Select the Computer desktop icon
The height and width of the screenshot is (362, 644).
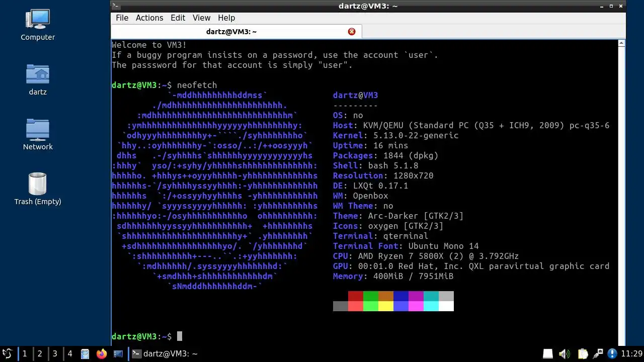pyautogui.click(x=38, y=25)
